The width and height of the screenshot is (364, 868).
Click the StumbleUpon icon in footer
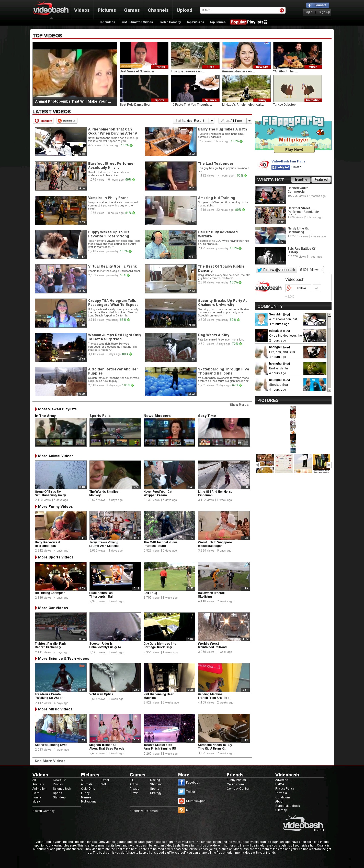(x=181, y=801)
